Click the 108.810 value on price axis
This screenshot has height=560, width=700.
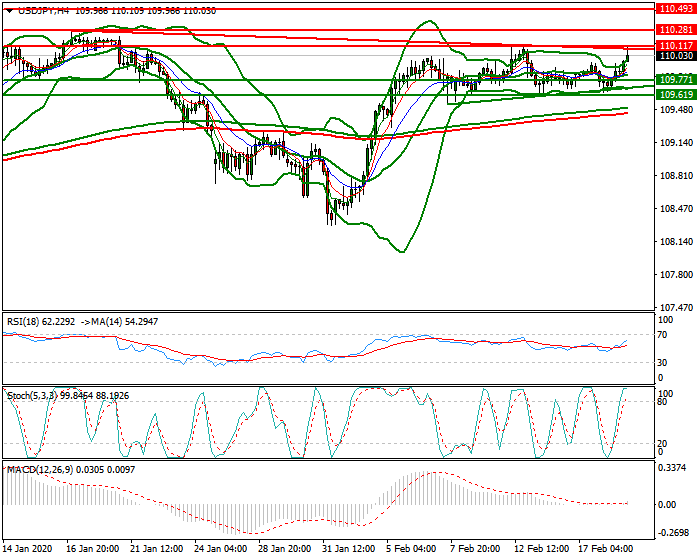676,176
